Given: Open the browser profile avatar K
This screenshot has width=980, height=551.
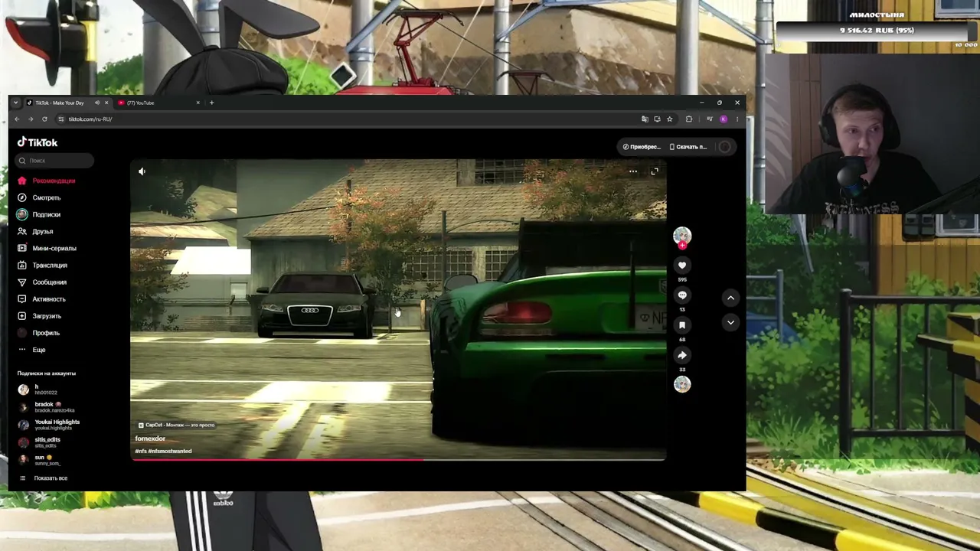Looking at the screenshot, I should click(724, 119).
